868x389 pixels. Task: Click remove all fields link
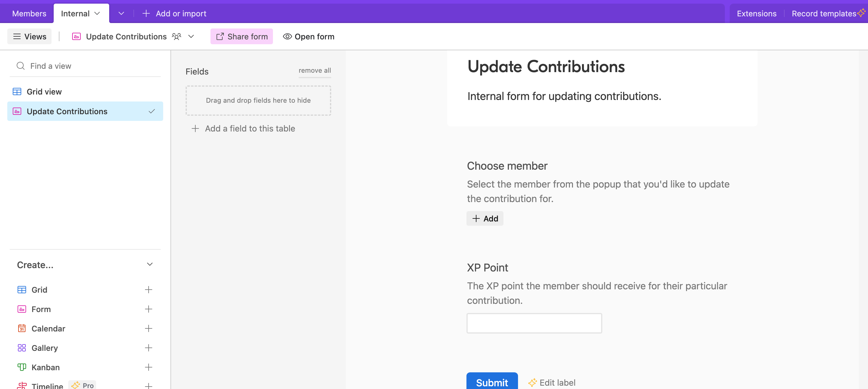[315, 71]
